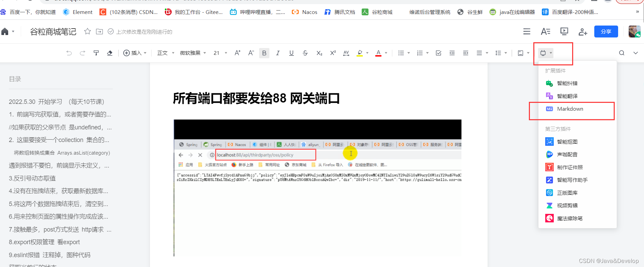Toggle underline formatting
The height and width of the screenshot is (267, 644).
[x=292, y=53]
